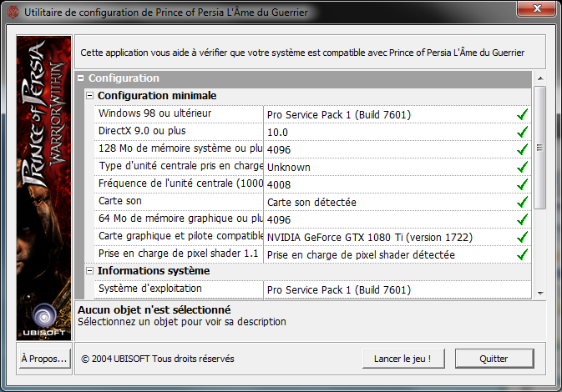Click Lancer le jeu ! button

pos(403,359)
